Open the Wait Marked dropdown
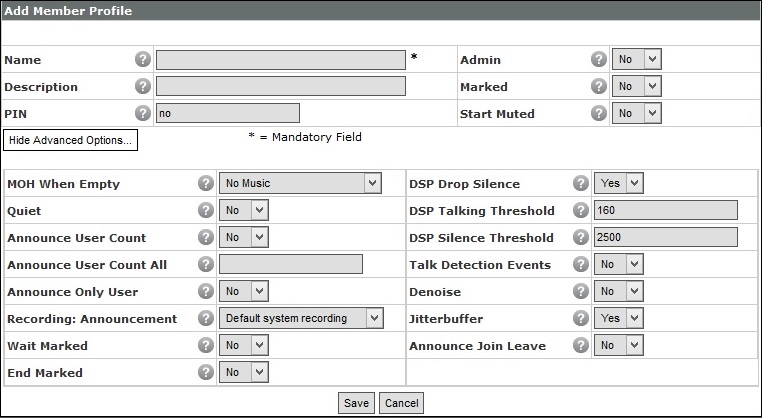762x418 pixels. coord(243,345)
